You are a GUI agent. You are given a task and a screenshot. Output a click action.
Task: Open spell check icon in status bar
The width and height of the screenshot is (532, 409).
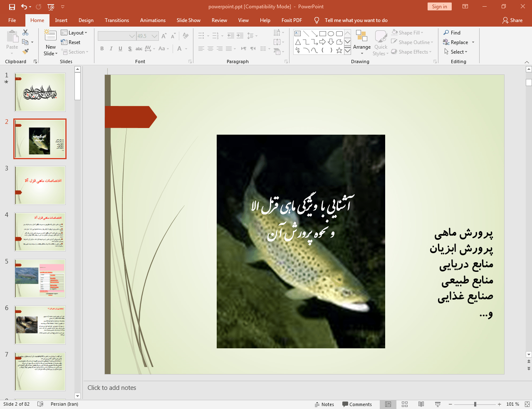pyautogui.click(x=40, y=404)
